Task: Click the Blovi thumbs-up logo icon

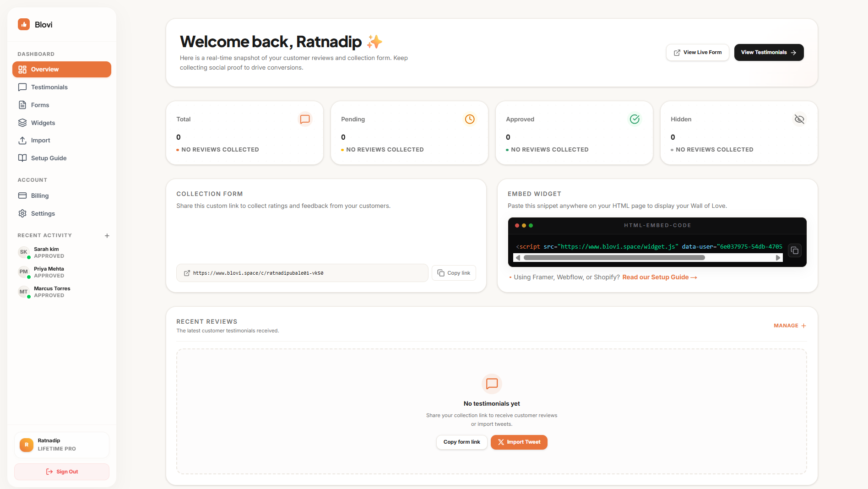Action: [24, 24]
